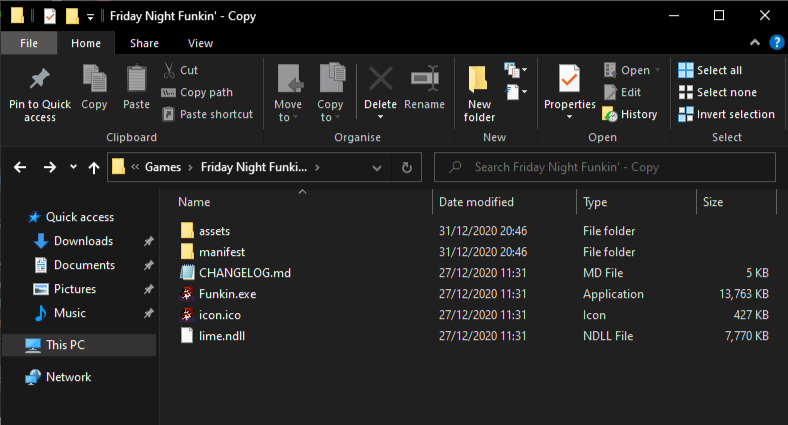The image size is (788, 425).
Task: Switch to the View ribbon tab
Action: pos(200,43)
